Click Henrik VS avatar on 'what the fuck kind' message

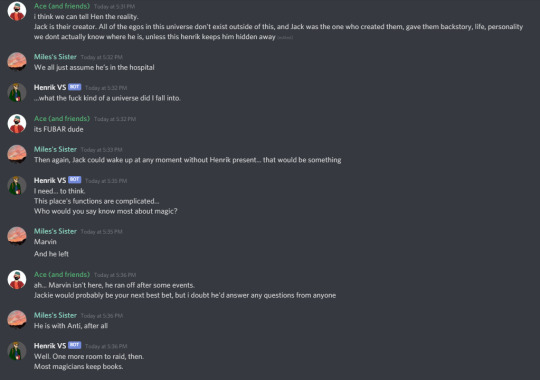[17, 92]
